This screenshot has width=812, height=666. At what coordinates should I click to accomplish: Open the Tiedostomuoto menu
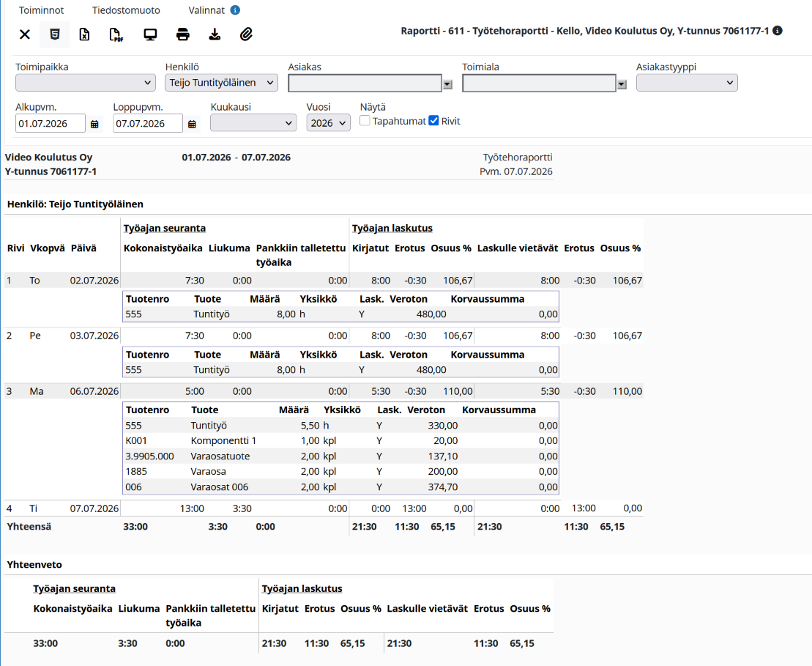[126, 10]
